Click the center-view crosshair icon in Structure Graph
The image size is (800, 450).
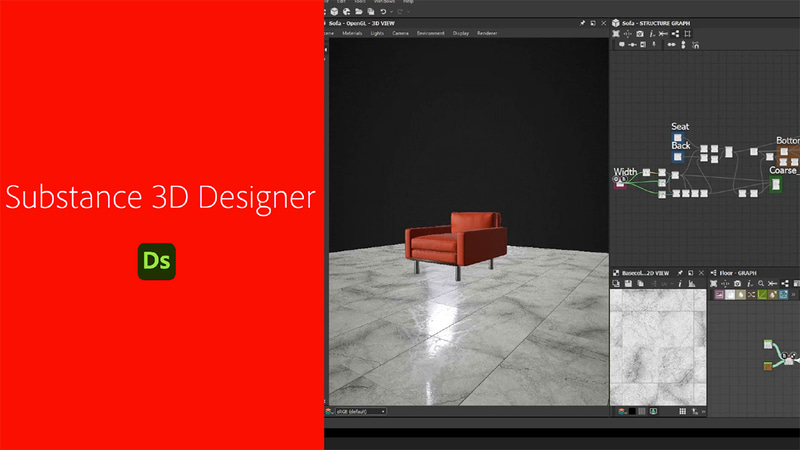628,34
